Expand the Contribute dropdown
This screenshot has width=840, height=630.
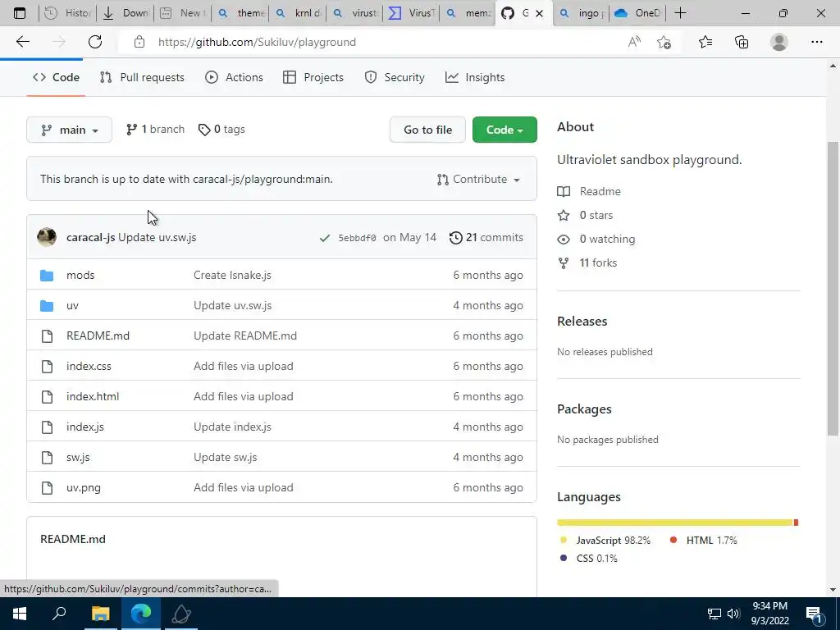point(478,179)
